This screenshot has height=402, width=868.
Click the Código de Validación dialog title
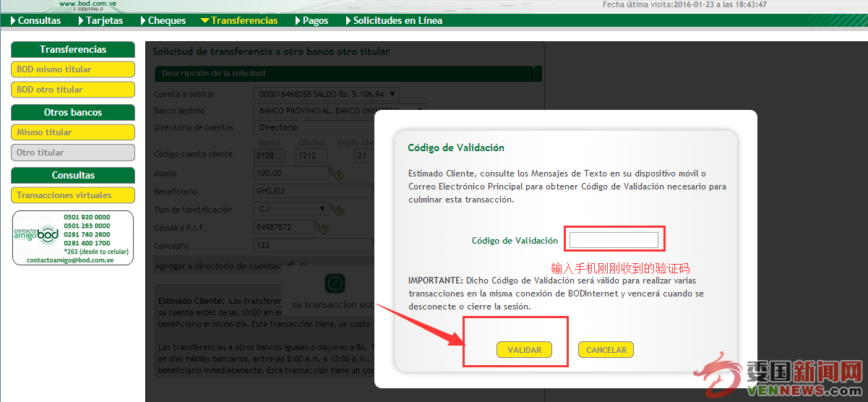456,147
